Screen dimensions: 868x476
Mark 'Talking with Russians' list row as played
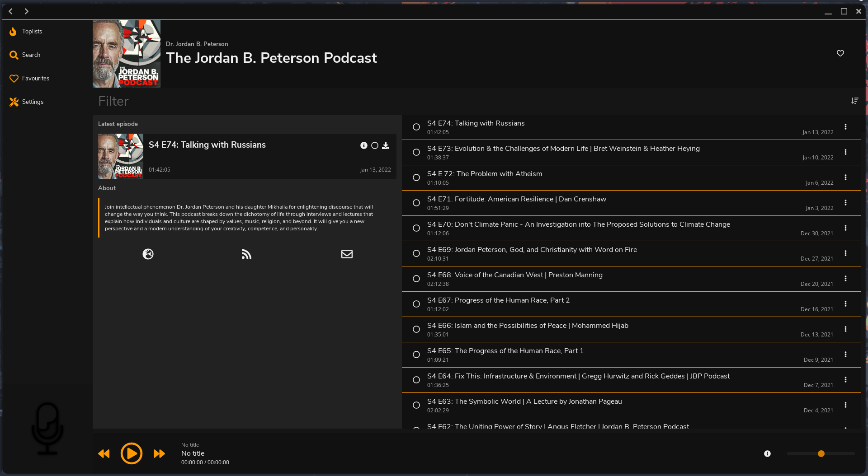pyautogui.click(x=416, y=127)
